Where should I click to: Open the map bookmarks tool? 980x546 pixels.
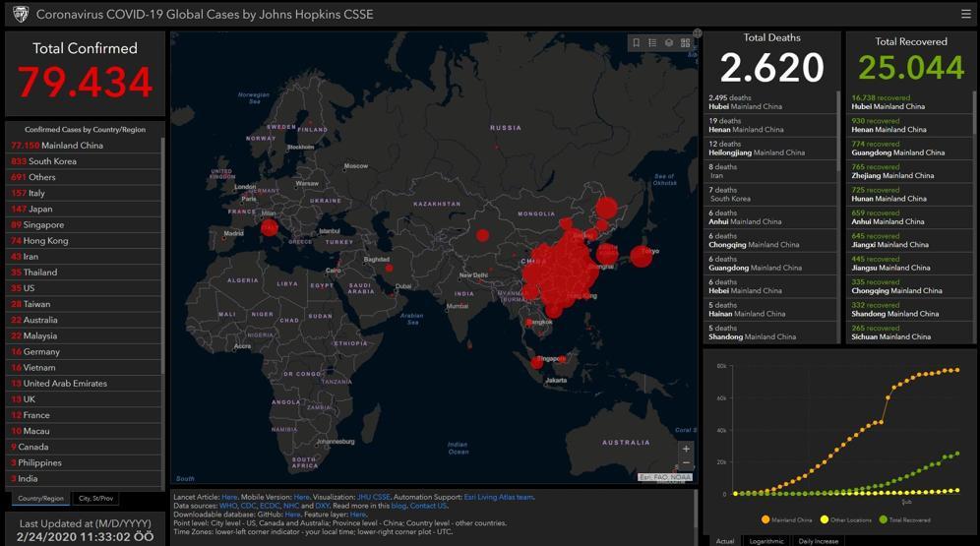(x=637, y=42)
